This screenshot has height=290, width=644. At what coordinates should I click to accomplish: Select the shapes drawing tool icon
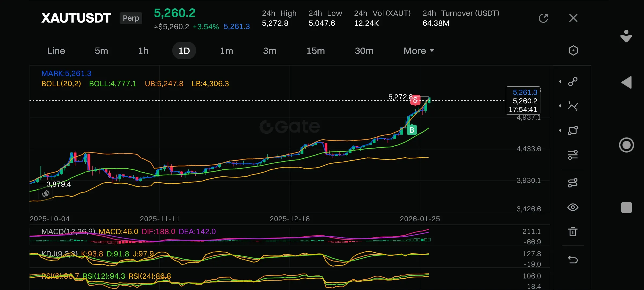tap(573, 130)
